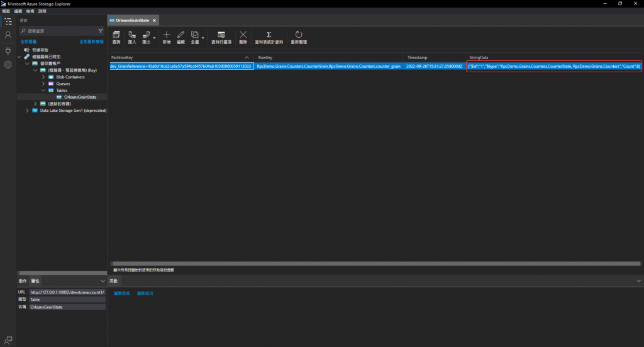
Task: Collapse the 儲存體帳戶 node
Action: click(27, 63)
